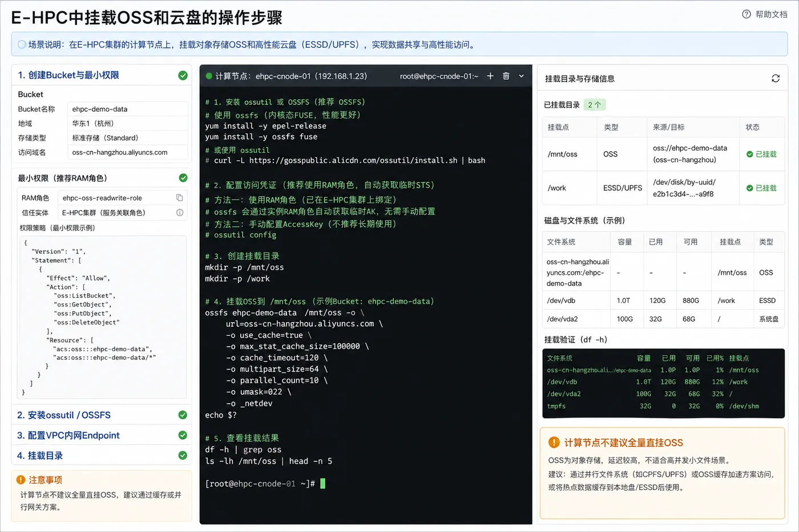Click the 地域 field 华东1（杭州）

point(127,123)
